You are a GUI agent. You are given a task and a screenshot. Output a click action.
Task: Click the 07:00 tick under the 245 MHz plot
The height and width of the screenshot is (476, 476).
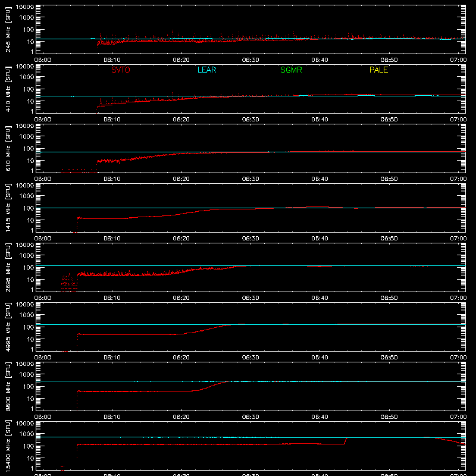pyautogui.click(x=458, y=60)
